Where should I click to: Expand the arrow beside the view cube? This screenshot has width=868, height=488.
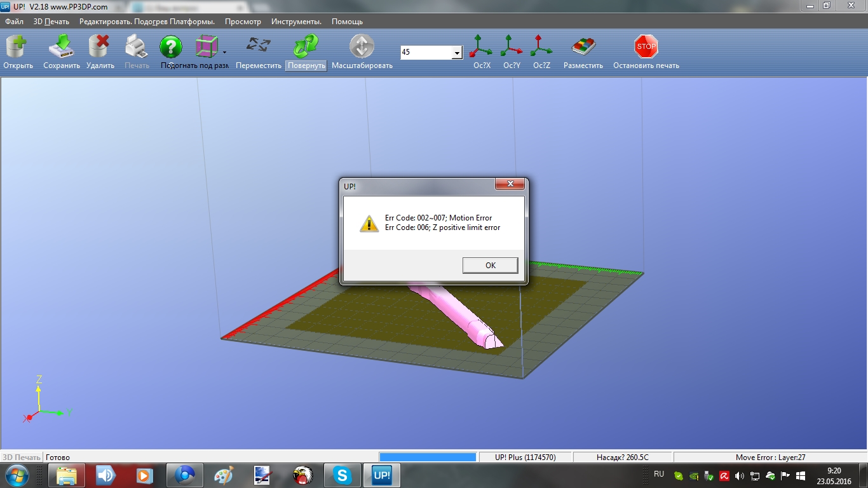tap(224, 53)
